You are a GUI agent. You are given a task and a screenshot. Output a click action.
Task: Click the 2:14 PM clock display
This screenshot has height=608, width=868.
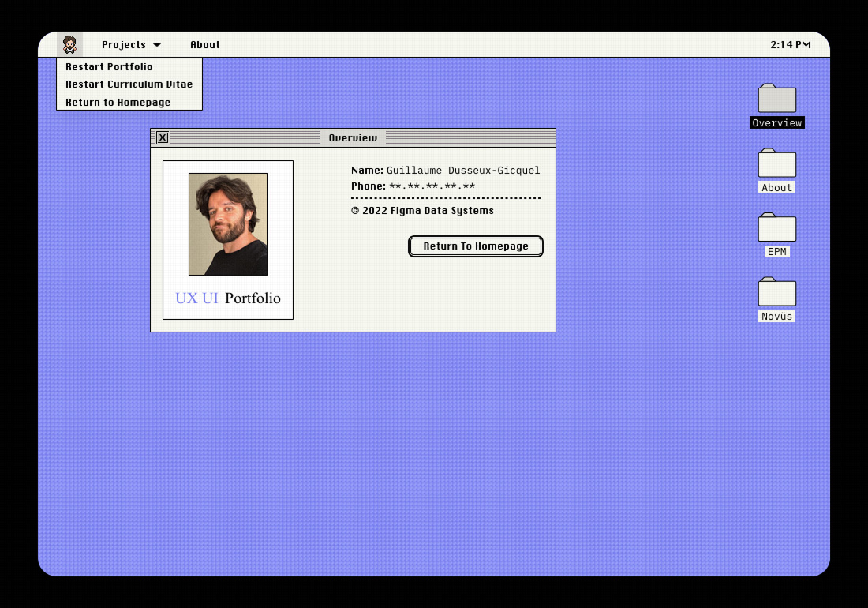(791, 44)
